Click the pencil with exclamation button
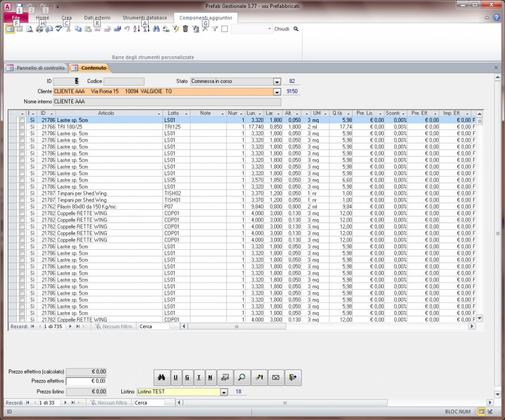505x420 pixels. (259, 378)
